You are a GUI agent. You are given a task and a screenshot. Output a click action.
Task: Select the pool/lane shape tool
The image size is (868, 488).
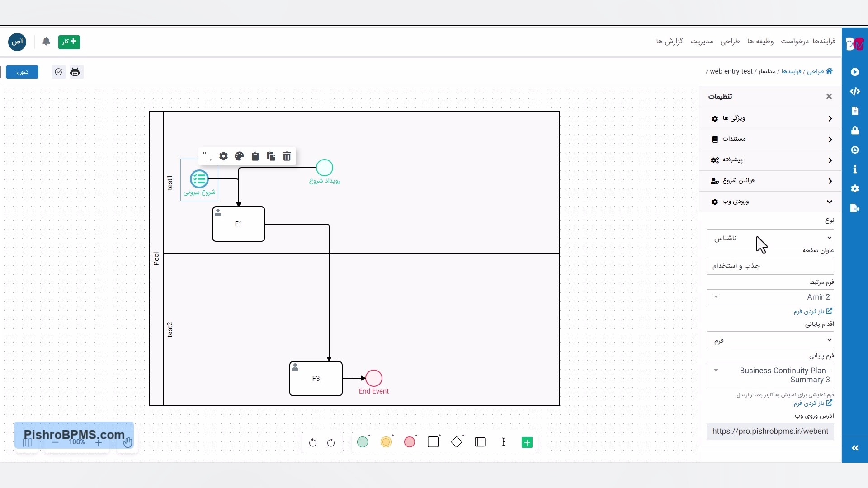[480, 442]
